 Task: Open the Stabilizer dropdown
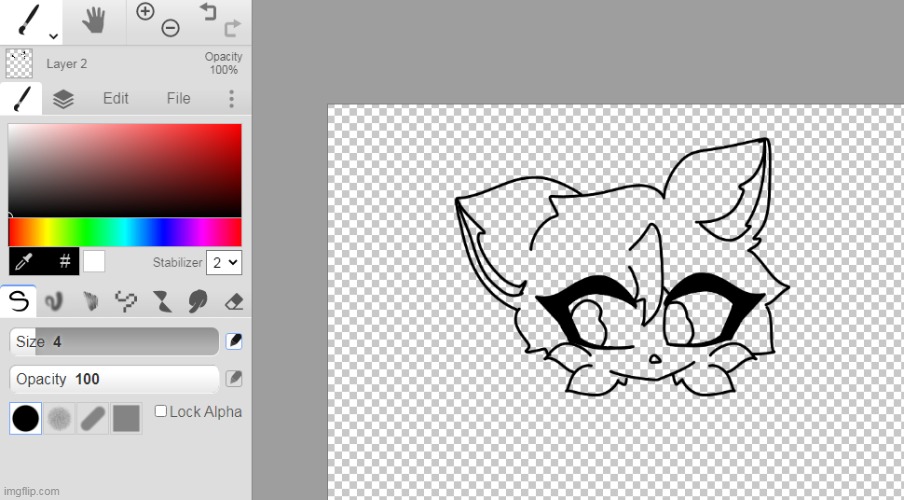point(224,262)
